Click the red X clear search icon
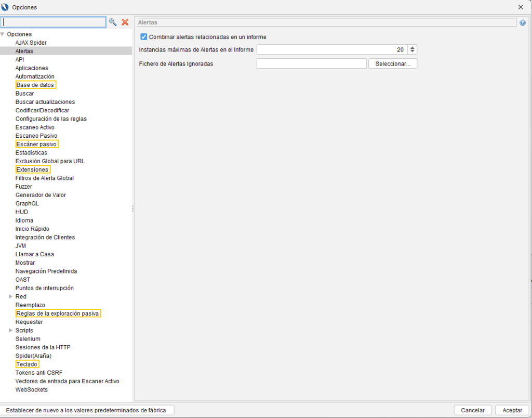The image size is (532, 418). pos(125,22)
